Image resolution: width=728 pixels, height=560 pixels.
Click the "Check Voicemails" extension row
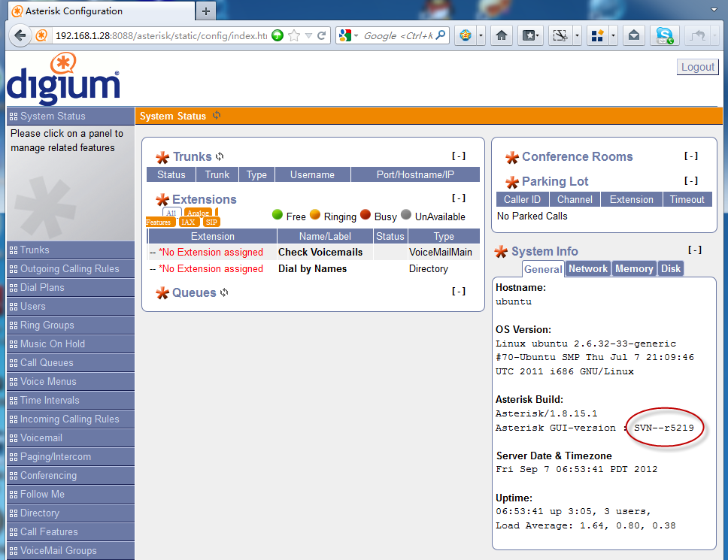pyautogui.click(x=314, y=252)
